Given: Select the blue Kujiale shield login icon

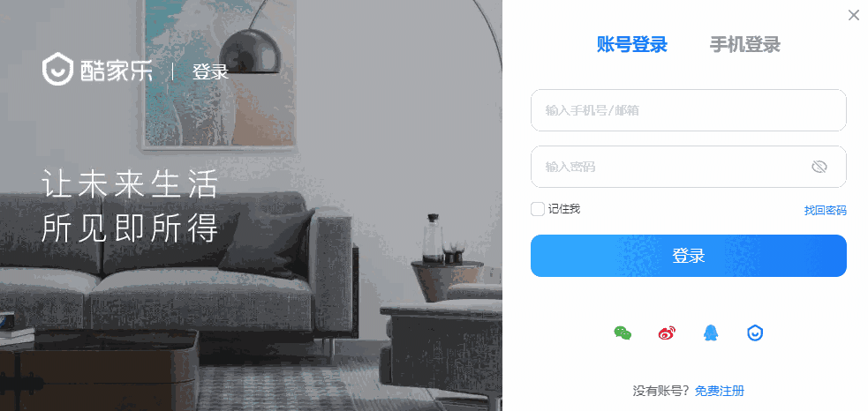Looking at the screenshot, I should point(755,333).
